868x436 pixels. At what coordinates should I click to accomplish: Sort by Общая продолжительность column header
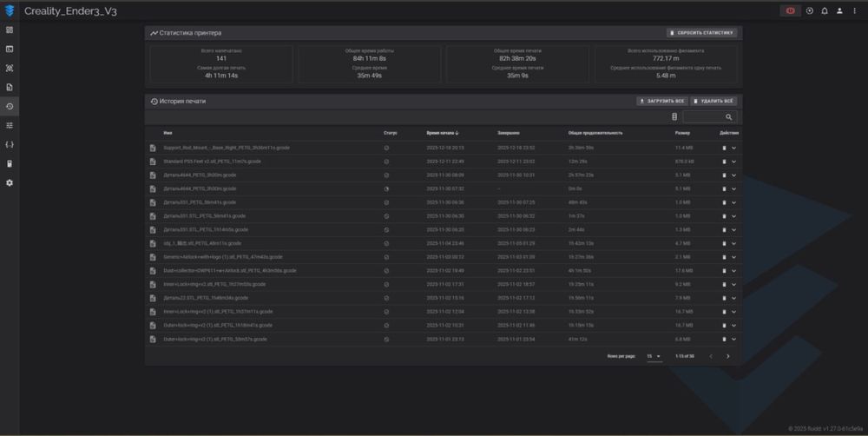tap(595, 133)
